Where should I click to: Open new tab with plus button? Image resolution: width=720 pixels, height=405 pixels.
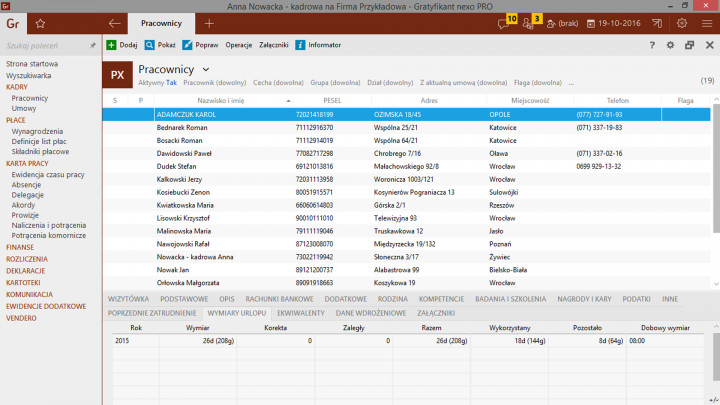[x=209, y=22]
